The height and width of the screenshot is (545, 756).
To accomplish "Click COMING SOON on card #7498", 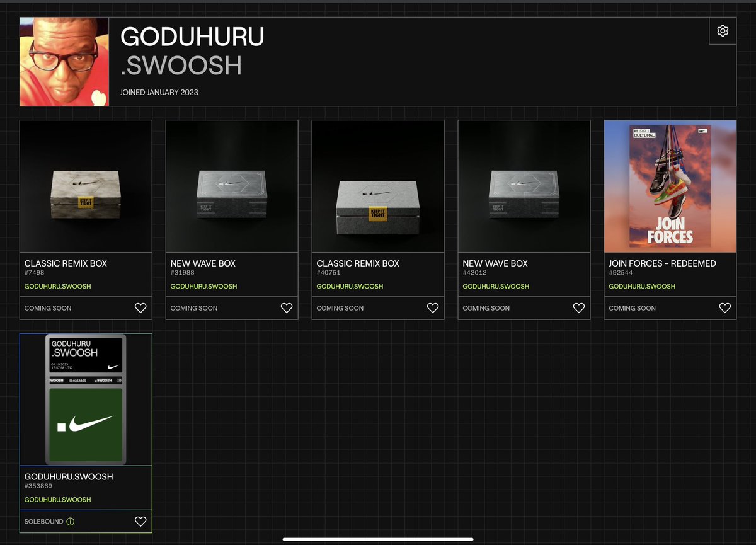I will [x=48, y=308].
